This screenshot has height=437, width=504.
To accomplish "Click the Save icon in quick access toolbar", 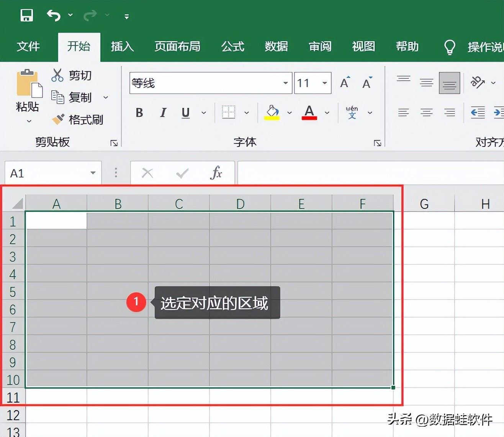I will 26,15.
